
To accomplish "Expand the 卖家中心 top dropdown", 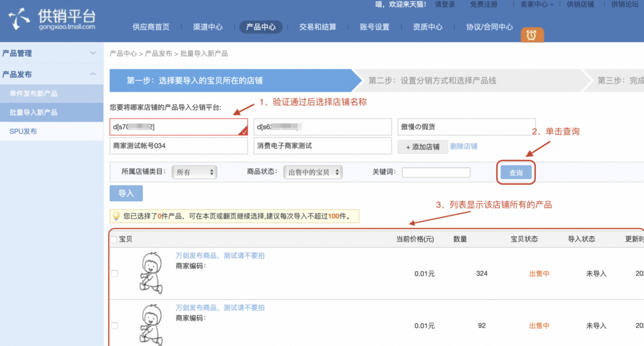I will coord(537,4).
